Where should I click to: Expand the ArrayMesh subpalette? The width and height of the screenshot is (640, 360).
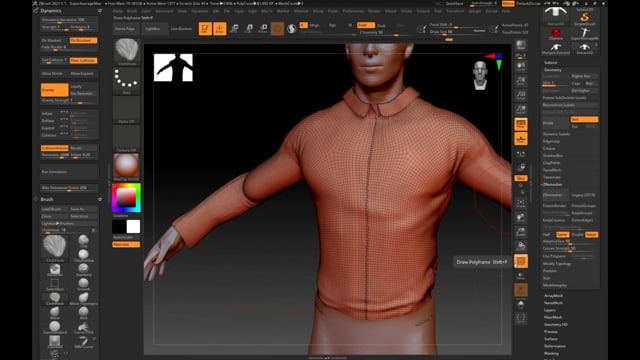coord(553,296)
